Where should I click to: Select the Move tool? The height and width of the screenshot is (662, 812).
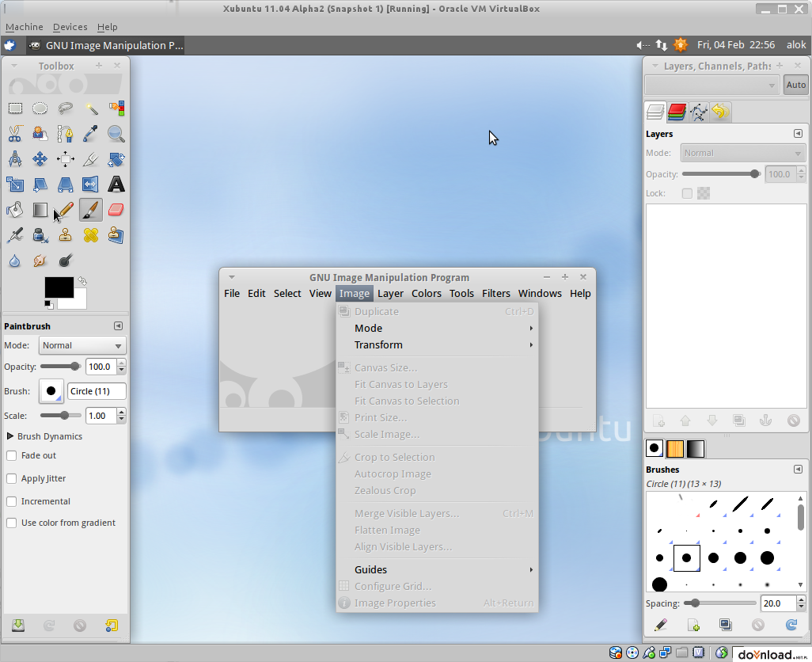[x=40, y=159]
